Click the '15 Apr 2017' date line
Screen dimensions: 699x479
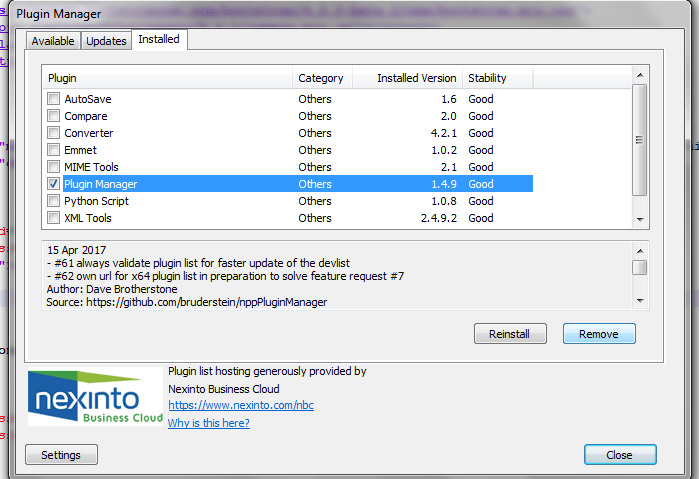77,250
